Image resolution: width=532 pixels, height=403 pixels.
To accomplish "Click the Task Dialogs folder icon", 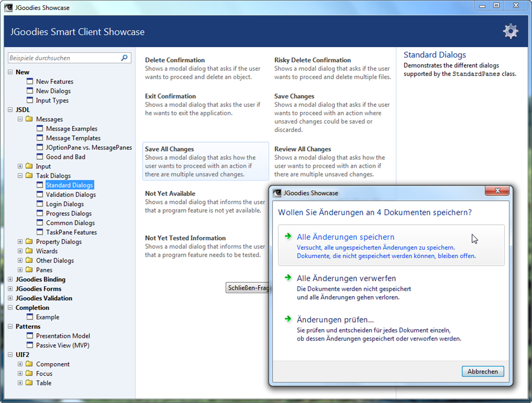I will pyautogui.click(x=29, y=176).
